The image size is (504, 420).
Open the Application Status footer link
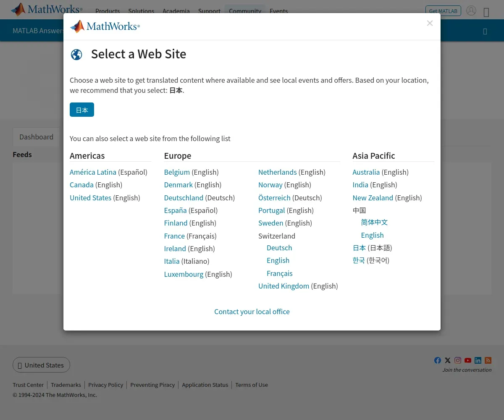coord(205,385)
